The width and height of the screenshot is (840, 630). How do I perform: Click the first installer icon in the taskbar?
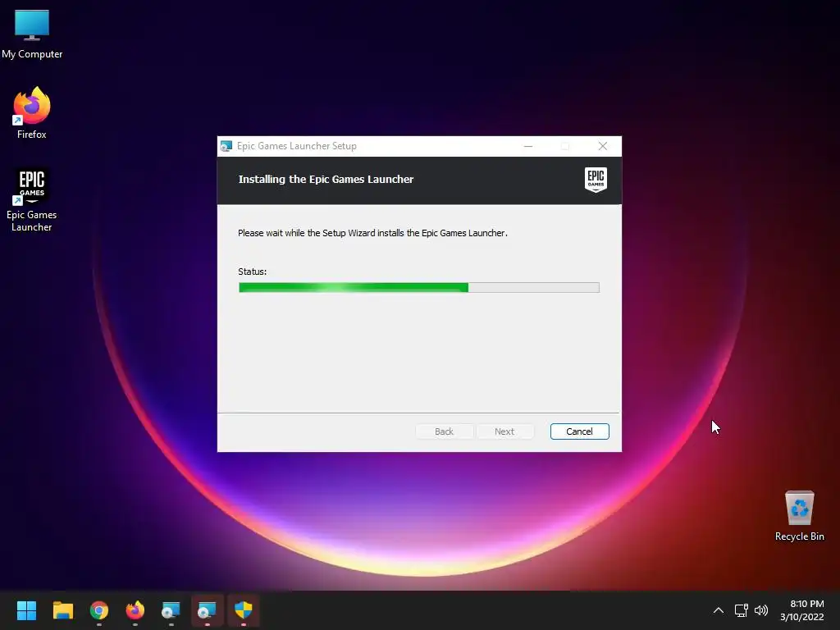pyautogui.click(x=171, y=610)
